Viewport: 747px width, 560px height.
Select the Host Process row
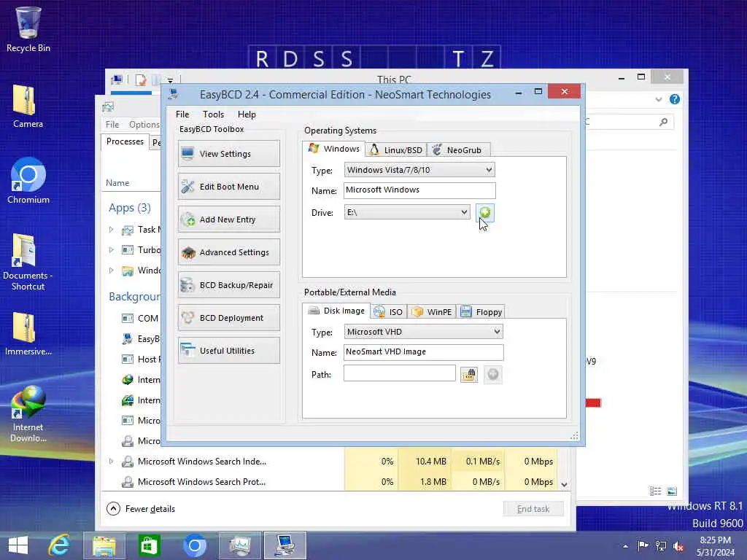(132, 359)
